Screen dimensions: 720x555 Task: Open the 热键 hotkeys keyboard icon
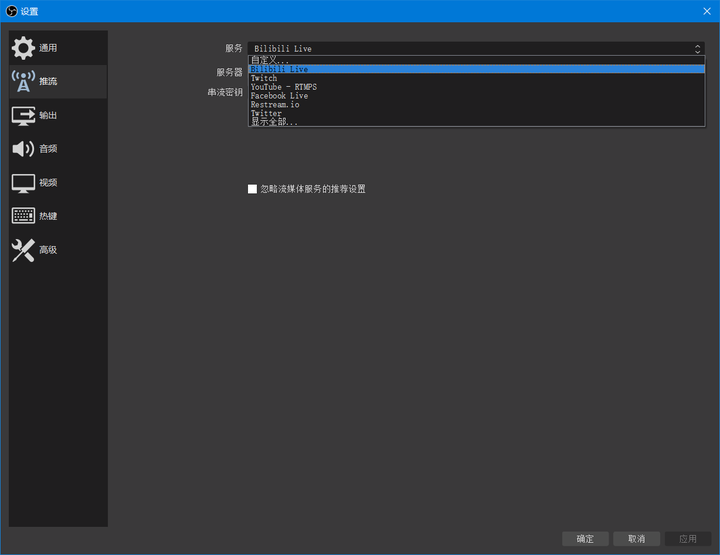(x=23, y=216)
